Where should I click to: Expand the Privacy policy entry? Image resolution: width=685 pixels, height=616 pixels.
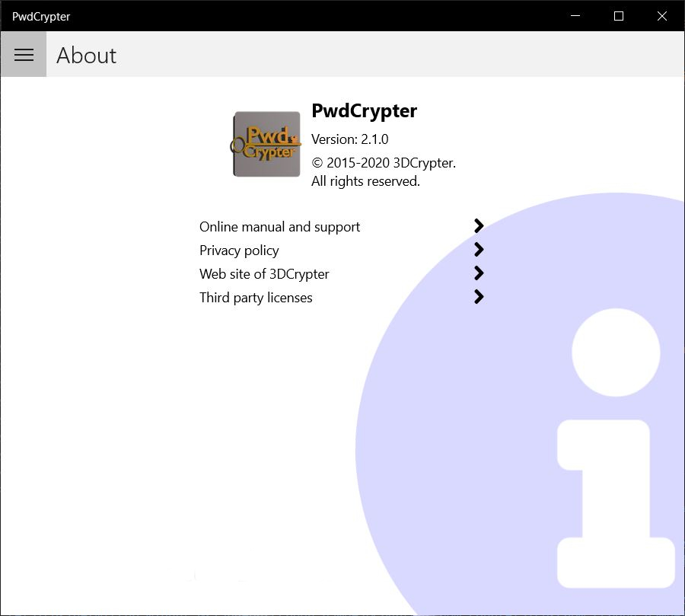(239, 250)
